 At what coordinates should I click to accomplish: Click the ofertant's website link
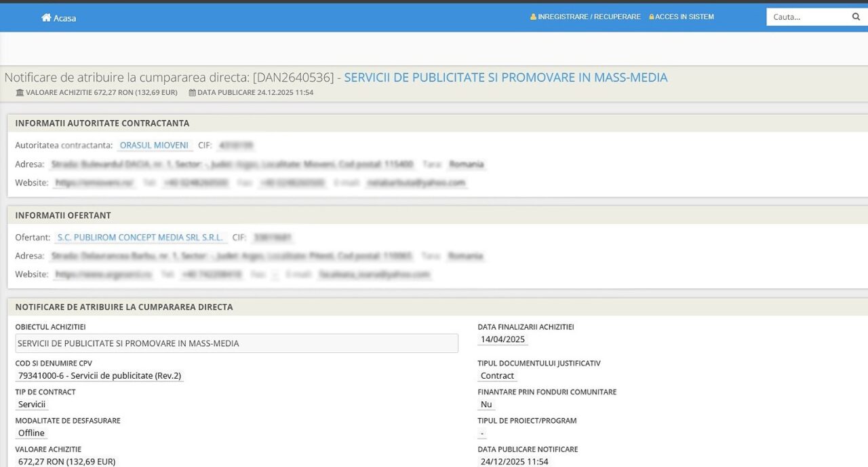(104, 274)
